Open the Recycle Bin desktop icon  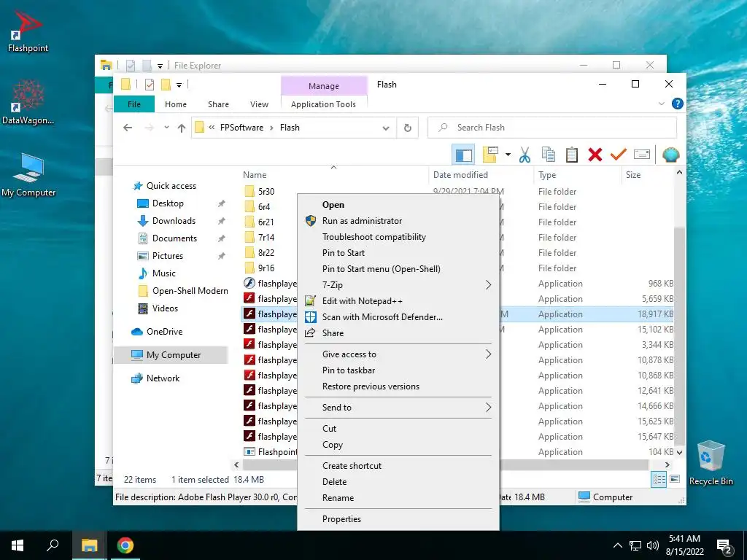click(x=711, y=463)
